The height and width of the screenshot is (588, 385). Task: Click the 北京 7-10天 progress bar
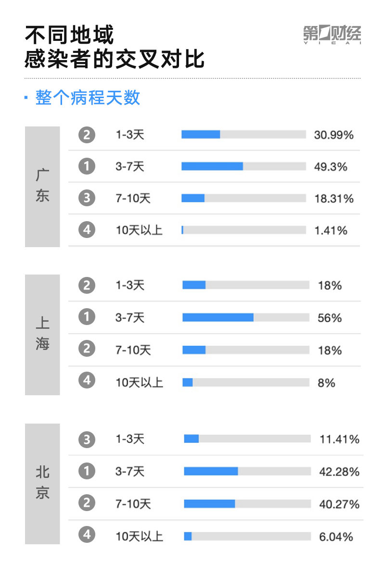click(x=247, y=503)
